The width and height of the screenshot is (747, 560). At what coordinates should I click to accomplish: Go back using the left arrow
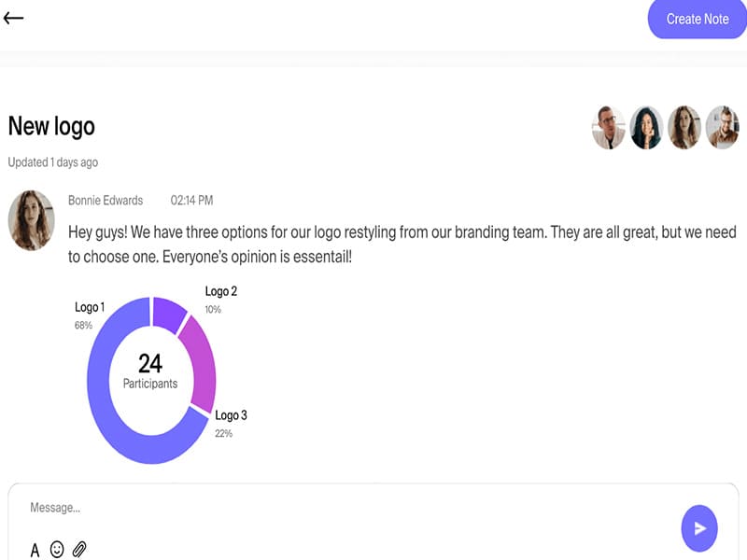[14, 18]
